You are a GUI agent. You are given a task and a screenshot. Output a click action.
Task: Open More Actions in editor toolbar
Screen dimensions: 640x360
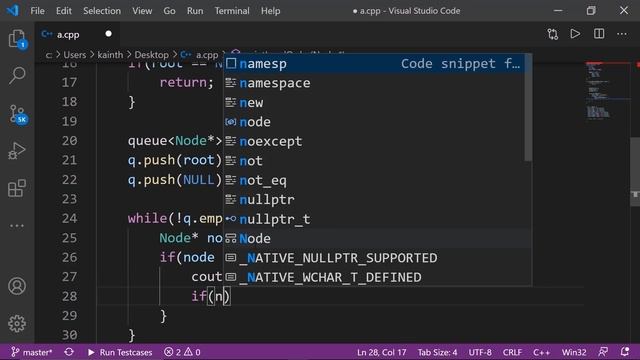tap(622, 34)
